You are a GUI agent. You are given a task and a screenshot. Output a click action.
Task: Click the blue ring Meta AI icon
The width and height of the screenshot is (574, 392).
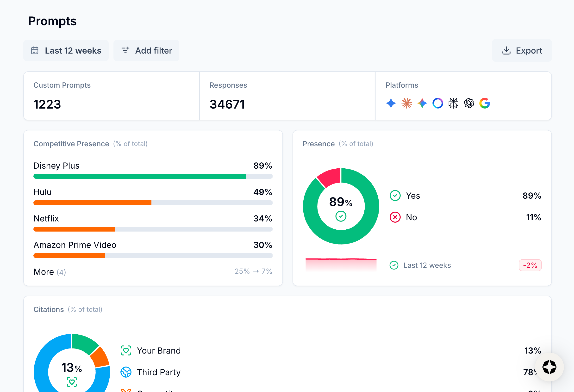[438, 103]
